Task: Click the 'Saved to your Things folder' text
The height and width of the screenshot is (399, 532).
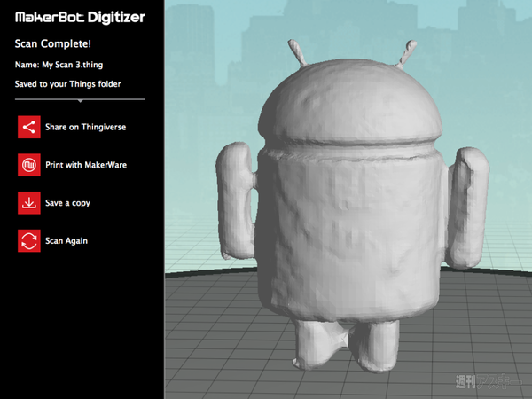Action: point(67,84)
